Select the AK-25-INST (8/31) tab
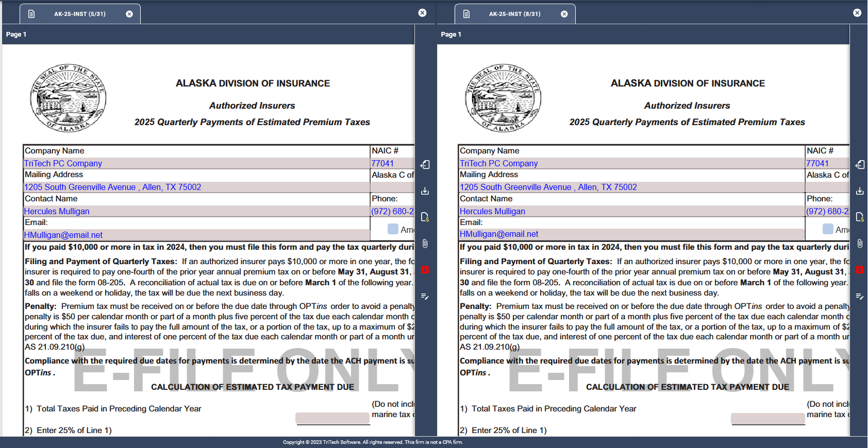868x448 pixels. pyautogui.click(x=515, y=14)
